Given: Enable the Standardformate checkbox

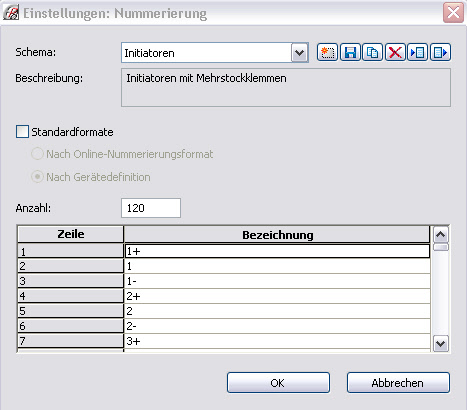Looking at the screenshot, I should pyautogui.click(x=22, y=132).
